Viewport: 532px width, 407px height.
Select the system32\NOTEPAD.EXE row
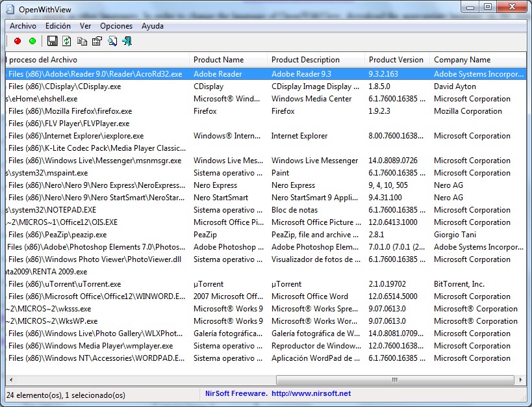(266, 210)
